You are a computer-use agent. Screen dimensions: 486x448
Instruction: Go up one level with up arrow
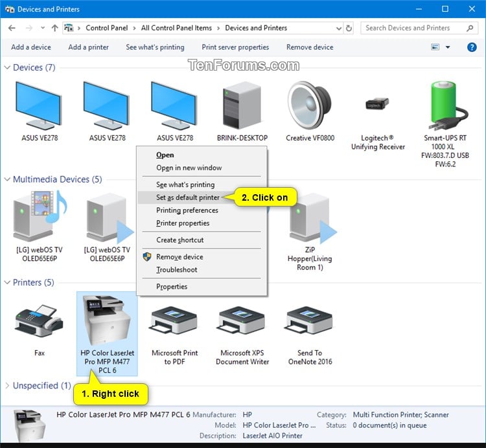tap(55, 28)
